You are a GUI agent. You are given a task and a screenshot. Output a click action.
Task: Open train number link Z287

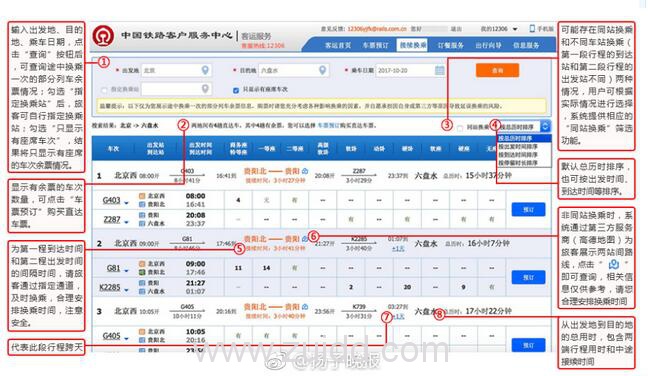[112, 219]
